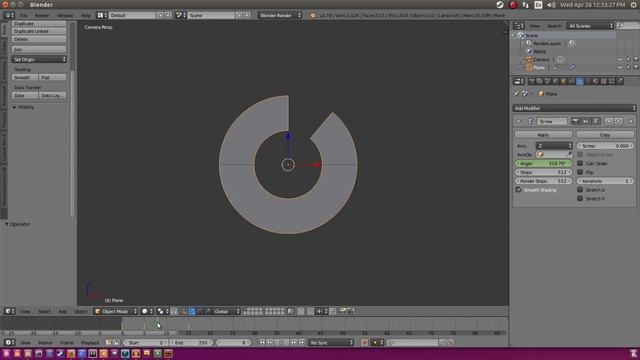Viewport: 640px width, 360px height.
Task: Click the Delete button in tool shelf
Action: point(39,39)
